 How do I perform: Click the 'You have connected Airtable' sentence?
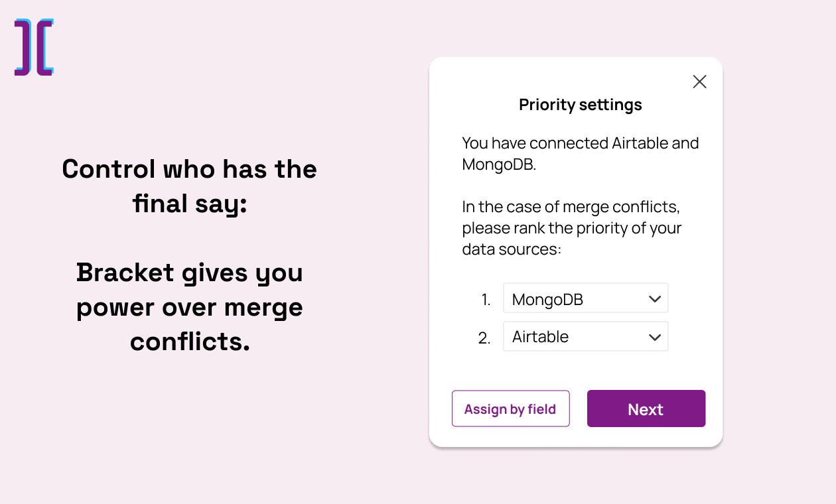tap(580, 143)
